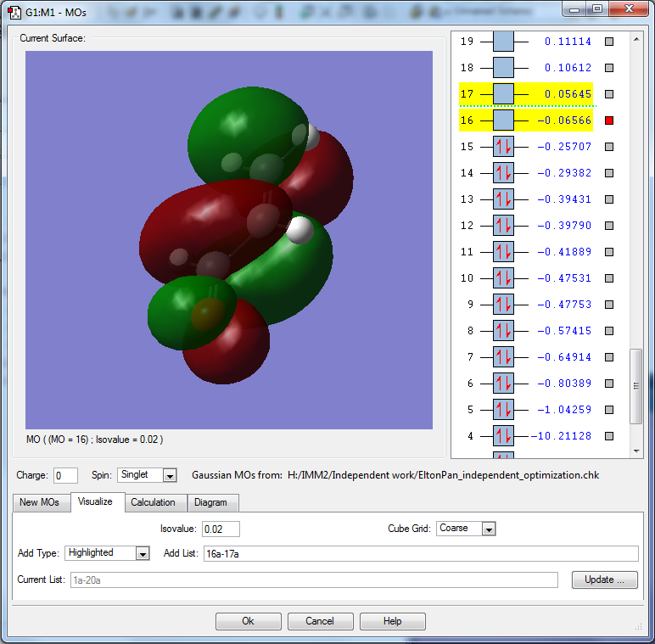Image resolution: width=655 pixels, height=644 pixels.
Task: Click the occupancy box of orbital 15
Action: [503, 147]
